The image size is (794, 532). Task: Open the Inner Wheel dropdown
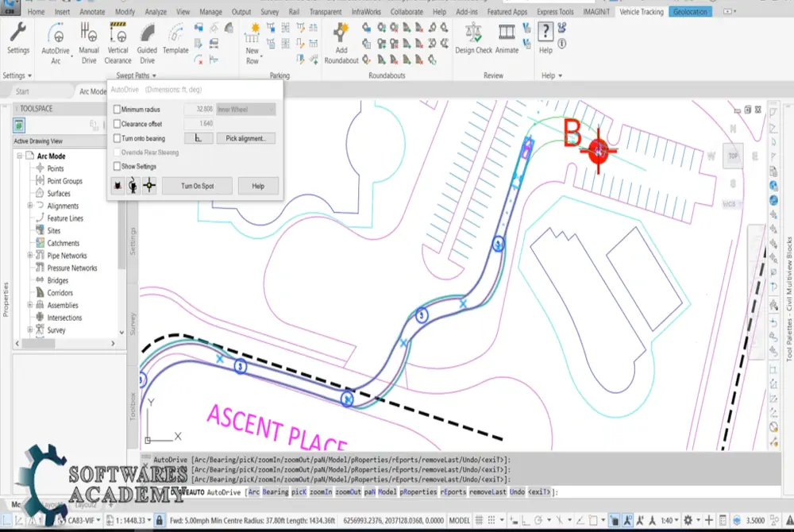246,110
